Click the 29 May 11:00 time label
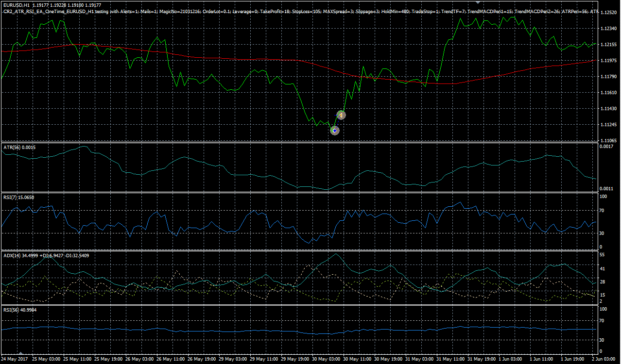Viewport: 621px width, 364px height. 264,360
